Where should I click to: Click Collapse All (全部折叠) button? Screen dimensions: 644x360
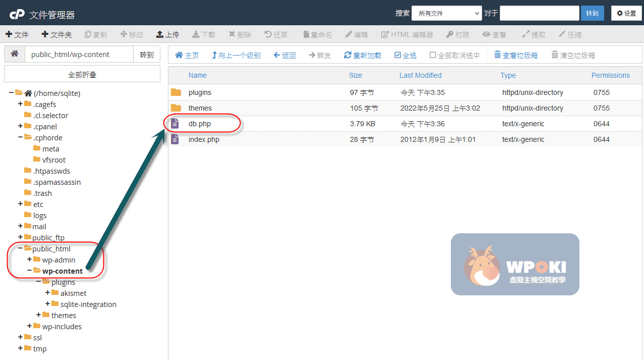click(82, 75)
